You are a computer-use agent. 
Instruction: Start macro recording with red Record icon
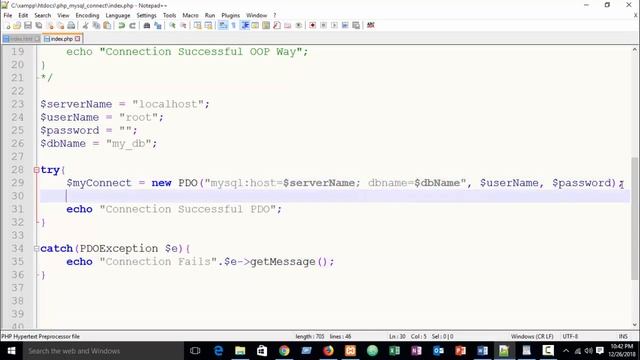[312, 25]
